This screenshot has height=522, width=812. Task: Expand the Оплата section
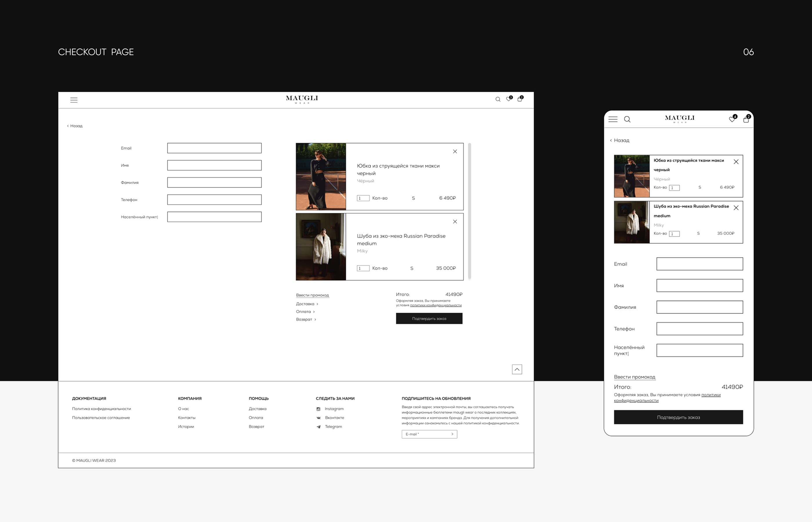305,312
